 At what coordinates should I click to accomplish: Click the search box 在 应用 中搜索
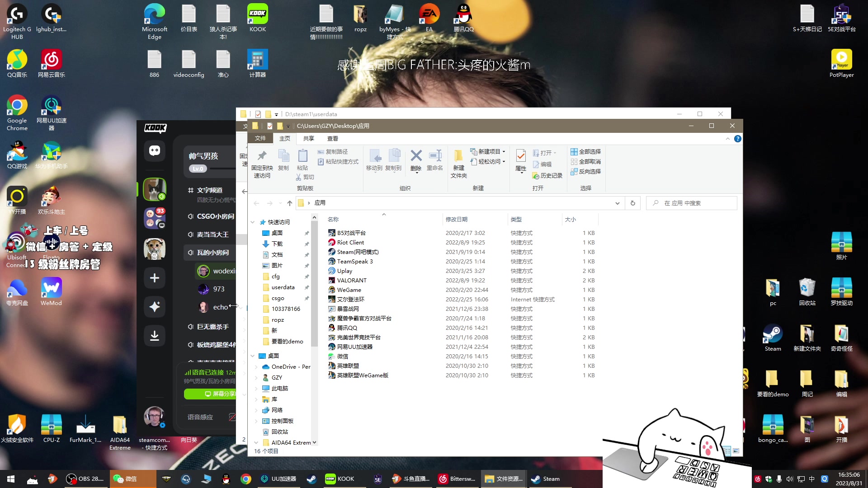coord(692,203)
